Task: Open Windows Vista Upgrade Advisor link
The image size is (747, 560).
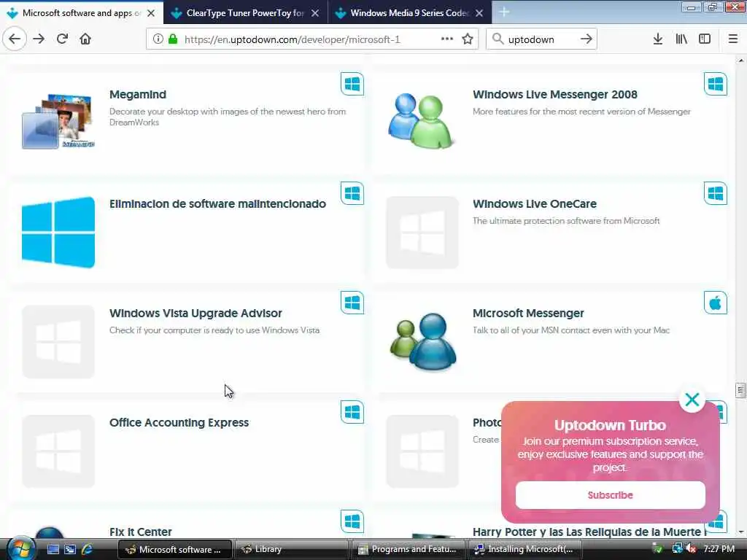Action: pyautogui.click(x=196, y=314)
